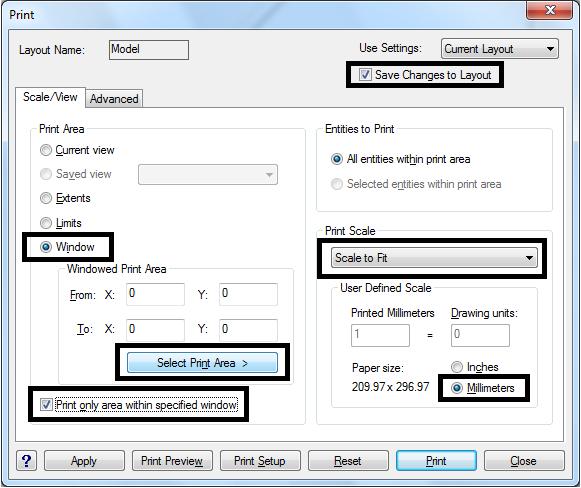Open the Use Settings dropdown
This screenshot has height=488, width=581.
point(499,49)
